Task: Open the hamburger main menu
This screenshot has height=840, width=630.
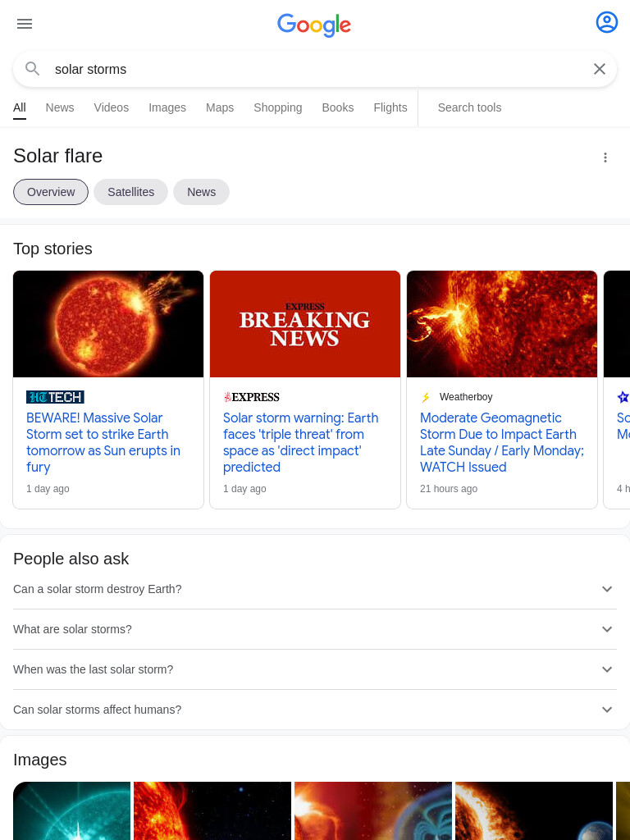Action: [x=25, y=24]
